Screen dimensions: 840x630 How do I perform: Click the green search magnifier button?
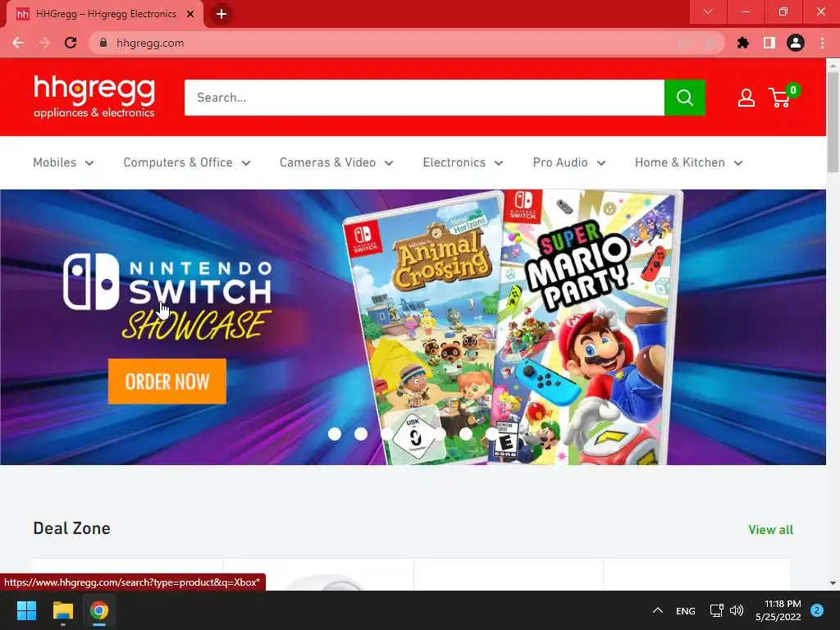[x=684, y=98]
